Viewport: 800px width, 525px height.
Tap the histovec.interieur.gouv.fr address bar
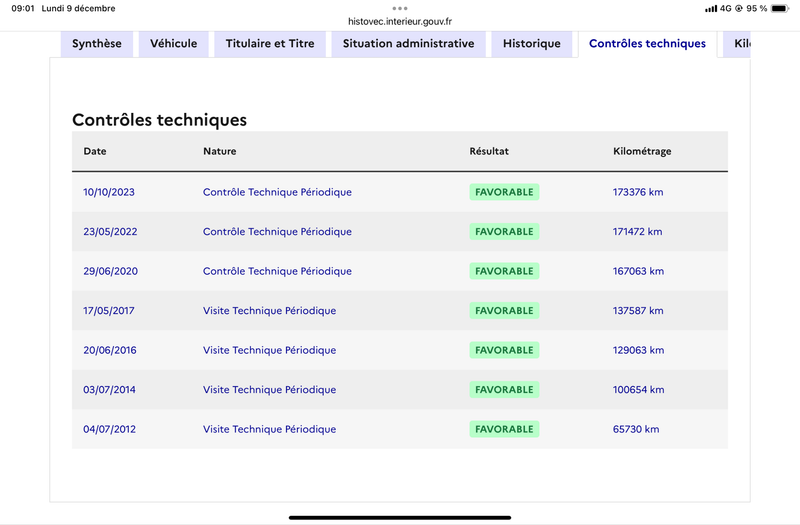(400, 21)
